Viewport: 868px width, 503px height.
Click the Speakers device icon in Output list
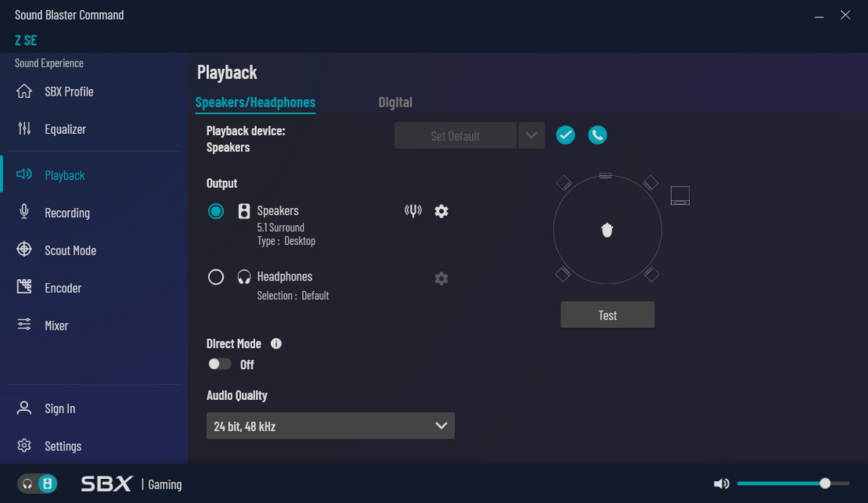coord(244,211)
